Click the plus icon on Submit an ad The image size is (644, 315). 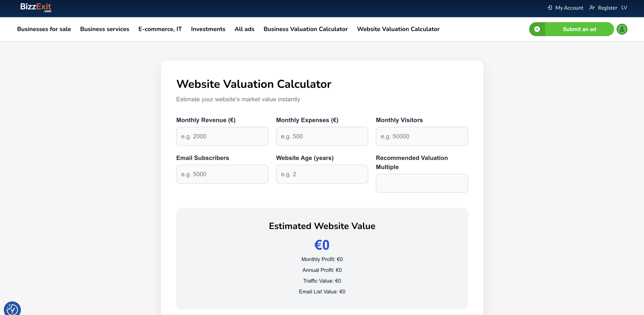(x=537, y=29)
